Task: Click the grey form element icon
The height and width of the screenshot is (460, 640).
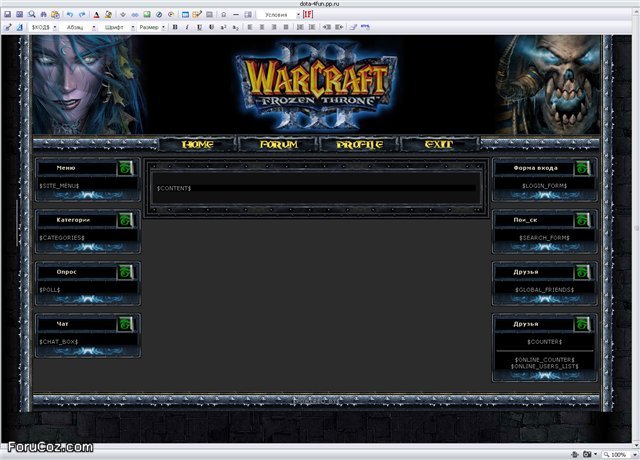Action: (x=209, y=15)
